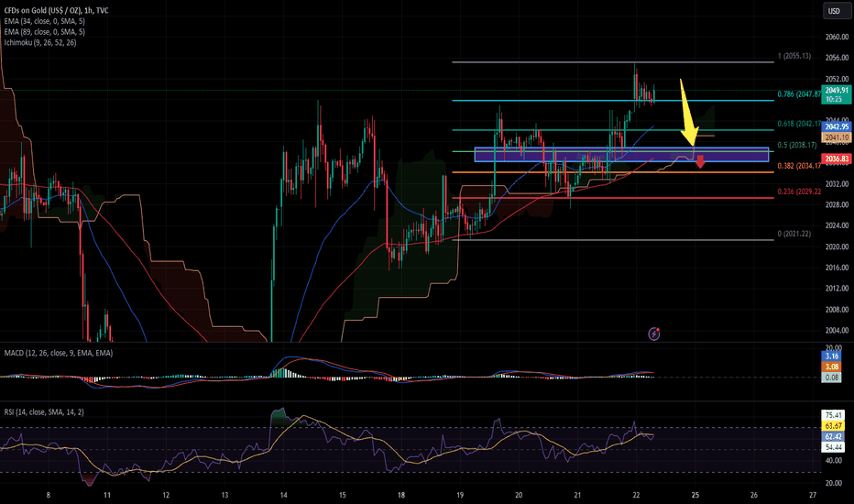
Task: Click date 8 on the time axis
Action: (x=49, y=495)
